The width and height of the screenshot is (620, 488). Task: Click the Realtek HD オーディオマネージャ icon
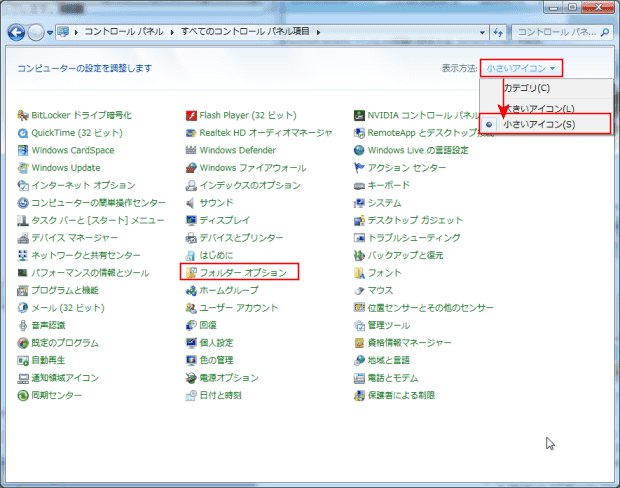[x=191, y=133]
